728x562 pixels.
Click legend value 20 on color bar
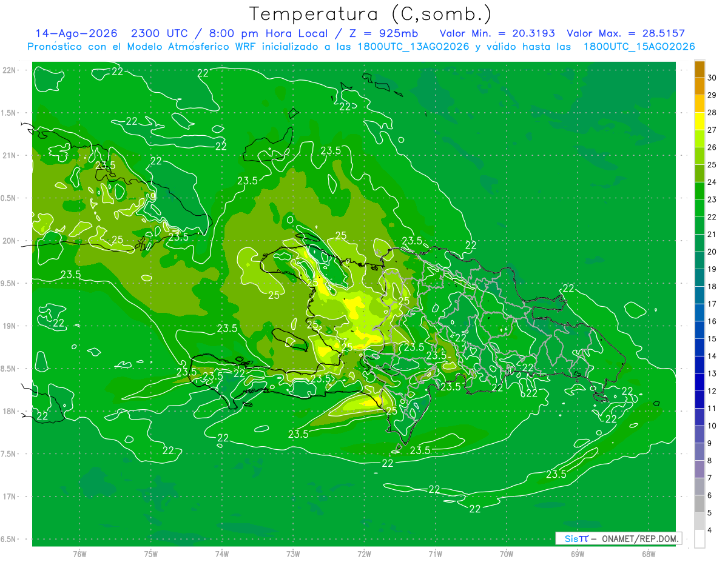tap(712, 252)
